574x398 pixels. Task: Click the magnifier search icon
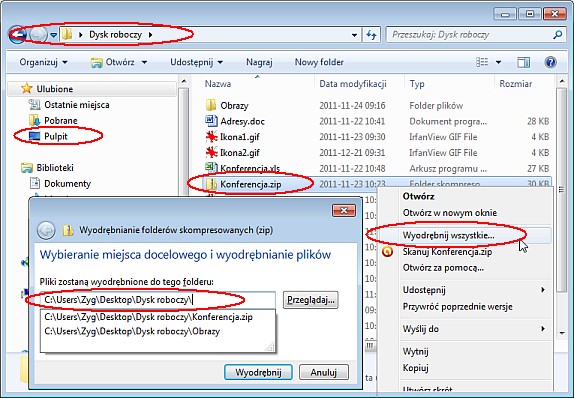click(x=558, y=35)
